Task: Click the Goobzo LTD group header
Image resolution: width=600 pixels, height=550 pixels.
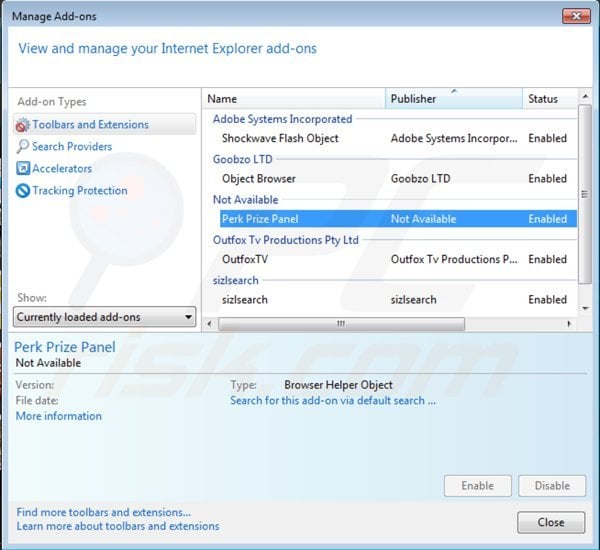Action: [243, 159]
